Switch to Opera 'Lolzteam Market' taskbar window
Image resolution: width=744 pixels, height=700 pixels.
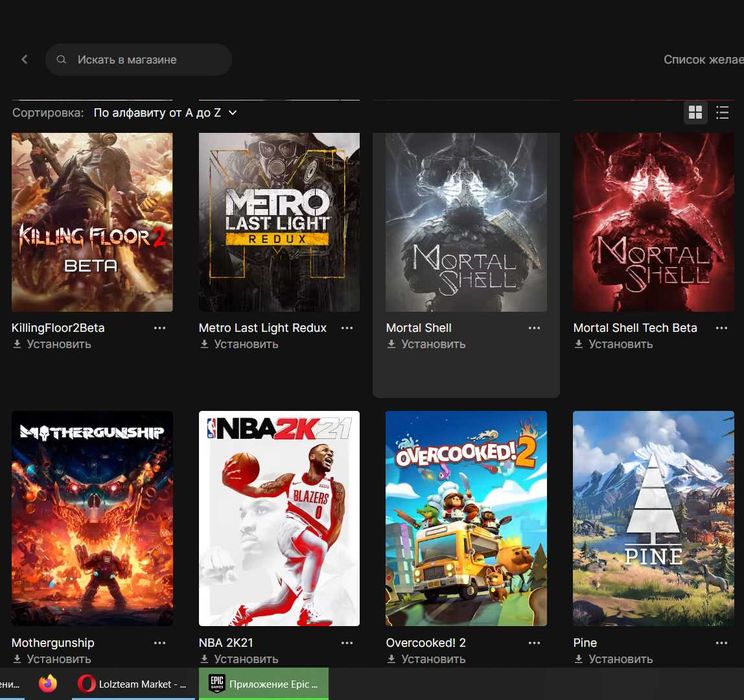tap(133, 684)
